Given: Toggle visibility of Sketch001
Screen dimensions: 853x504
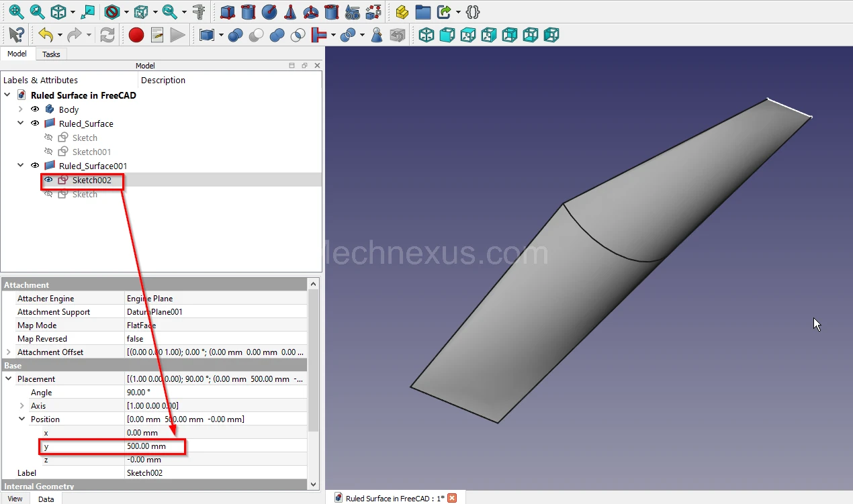Looking at the screenshot, I should pyautogui.click(x=48, y=152).
